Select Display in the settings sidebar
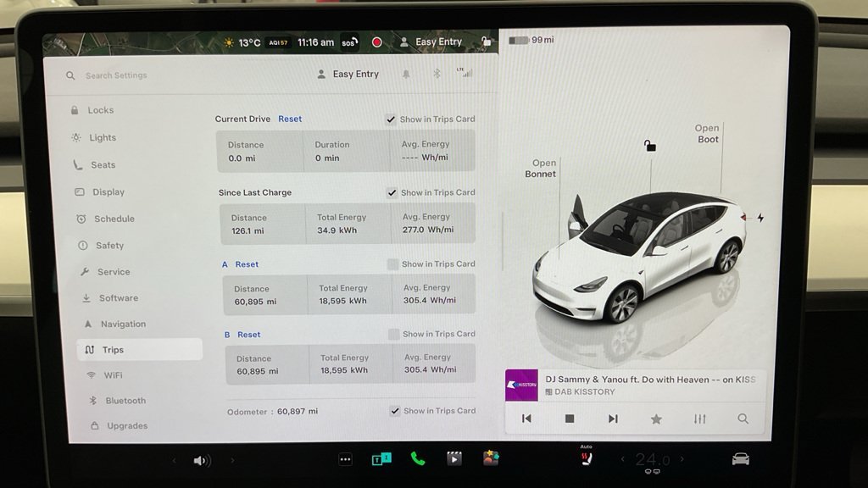868x488 pixels. [108, 192]
